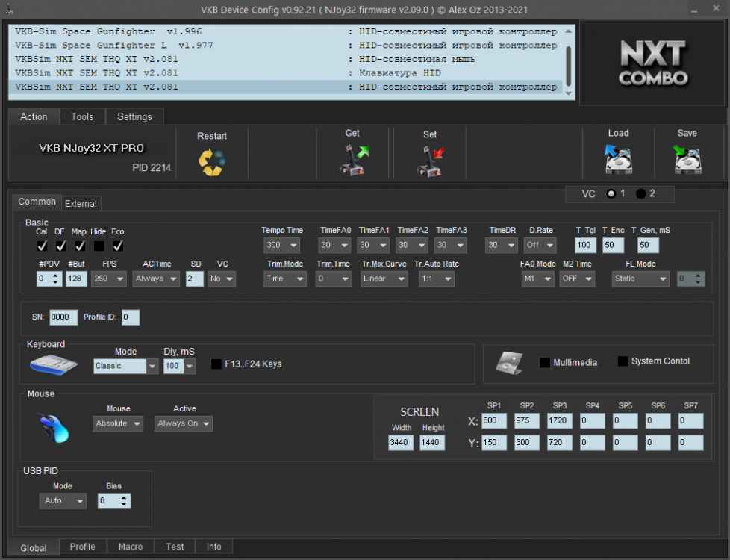Open the Keyboard Mode Classic dropdown
730x560 pixels.
coord(125,367)
